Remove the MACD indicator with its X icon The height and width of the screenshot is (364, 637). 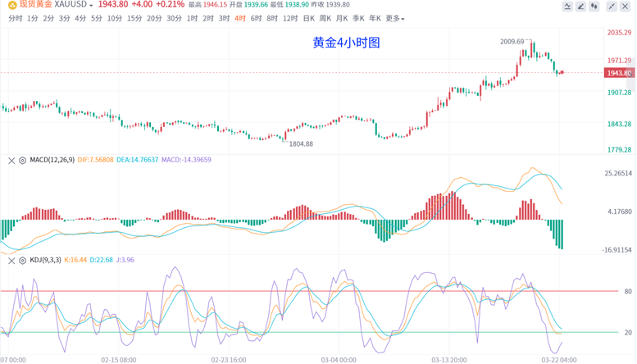tap(11, 161)
